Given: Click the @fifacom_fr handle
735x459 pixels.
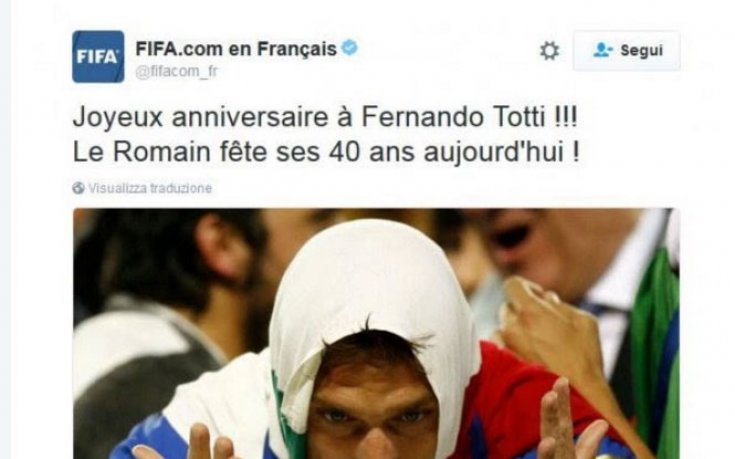Looking at the screenshot, I should pos(176,72).
